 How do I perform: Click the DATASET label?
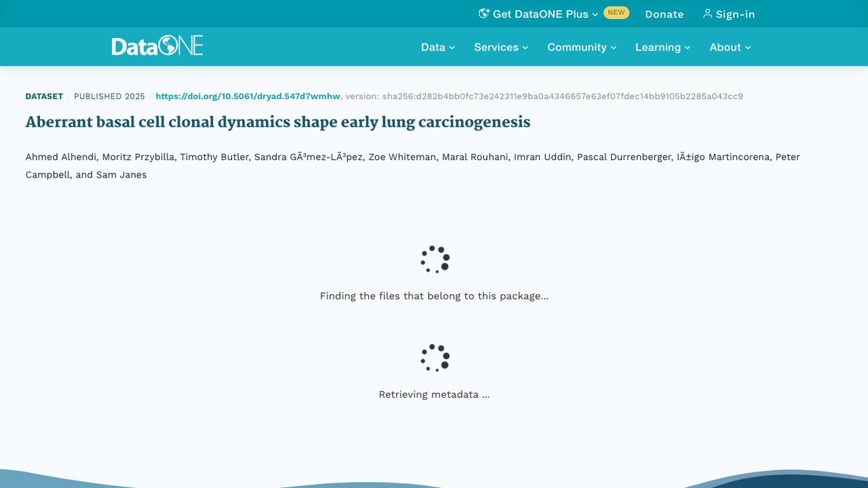(x=44, y=96)
